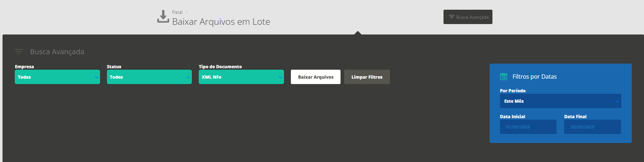Click the calendar icon in Filtros por Datas
Screen dimensions: 644x162
click(x=504, y=77)
